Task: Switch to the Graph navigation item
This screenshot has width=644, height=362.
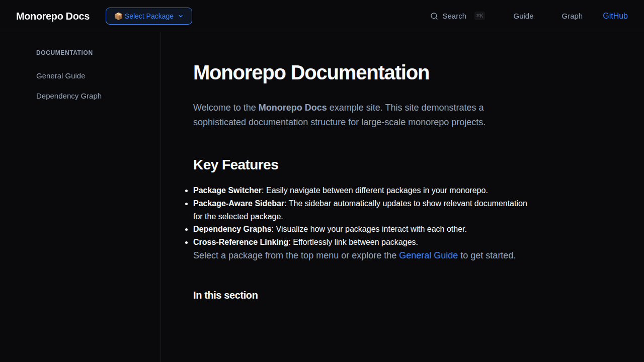Action: (x=572, y=16)
